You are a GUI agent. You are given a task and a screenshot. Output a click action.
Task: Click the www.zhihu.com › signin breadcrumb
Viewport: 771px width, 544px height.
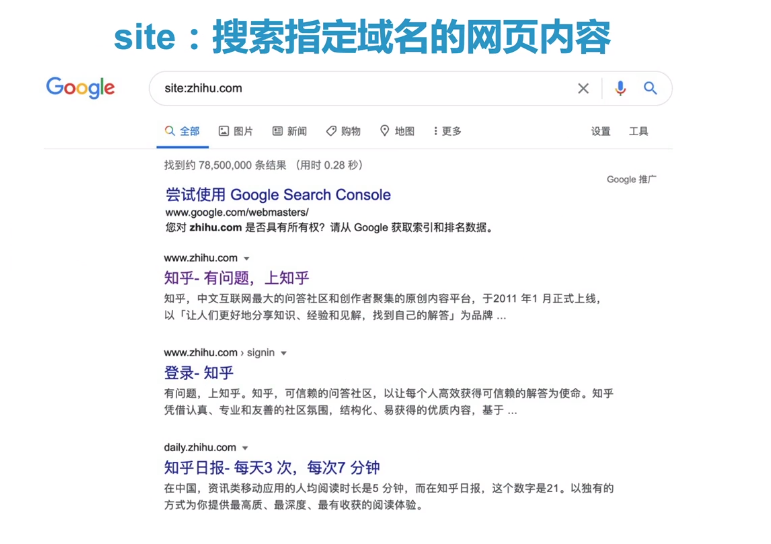click(219, 353)
